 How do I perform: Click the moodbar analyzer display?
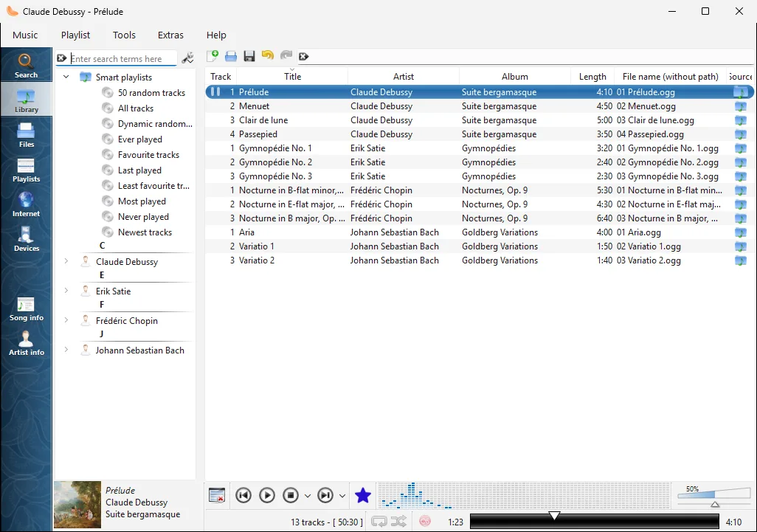(524, 496)
